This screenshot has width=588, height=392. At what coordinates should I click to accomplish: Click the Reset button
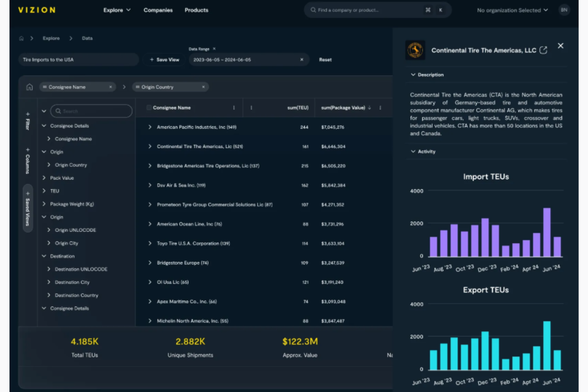pyautogui.click(x=325, y=60)
